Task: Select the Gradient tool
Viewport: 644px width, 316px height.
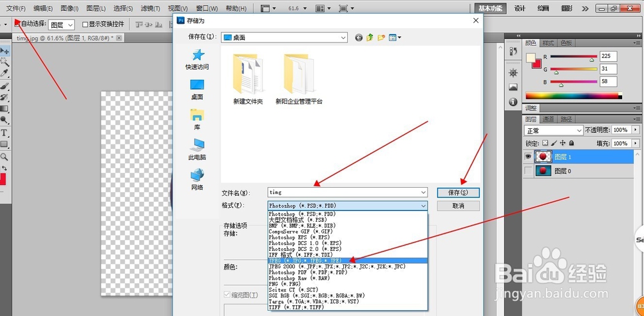Action: tap(5, 109)
